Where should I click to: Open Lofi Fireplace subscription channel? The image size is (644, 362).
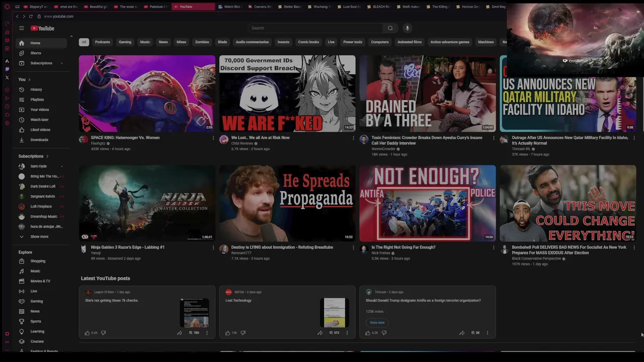pos(41,207)
